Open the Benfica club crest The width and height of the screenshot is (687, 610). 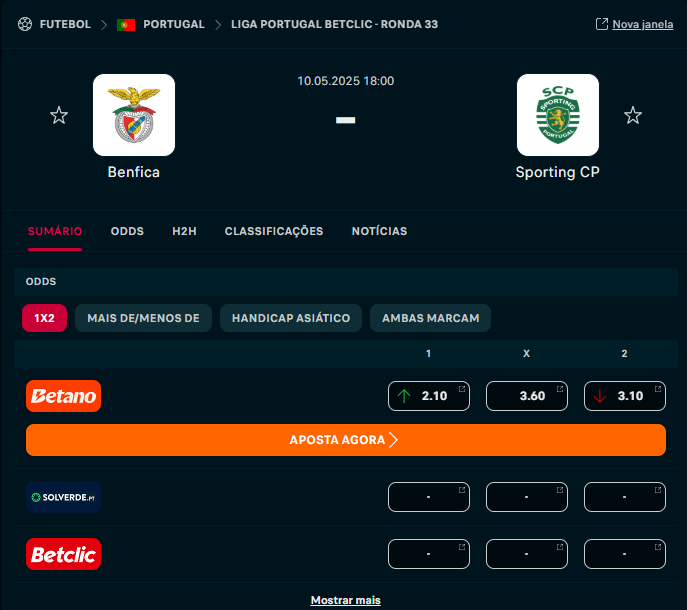[x=134, y=115]
